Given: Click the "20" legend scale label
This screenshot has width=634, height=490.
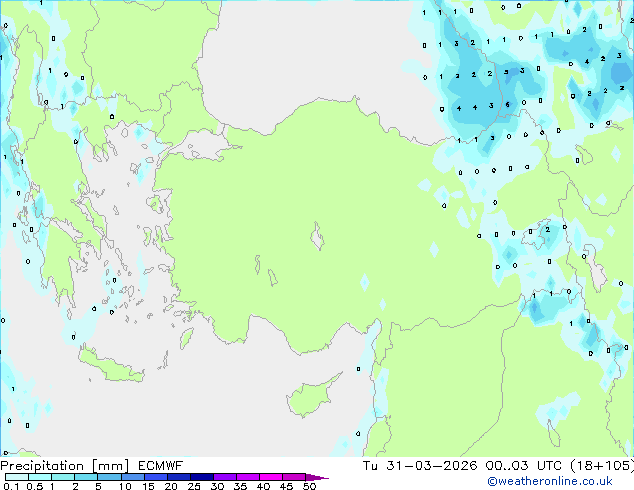Looking at the screenshot, I should [171, 486].
